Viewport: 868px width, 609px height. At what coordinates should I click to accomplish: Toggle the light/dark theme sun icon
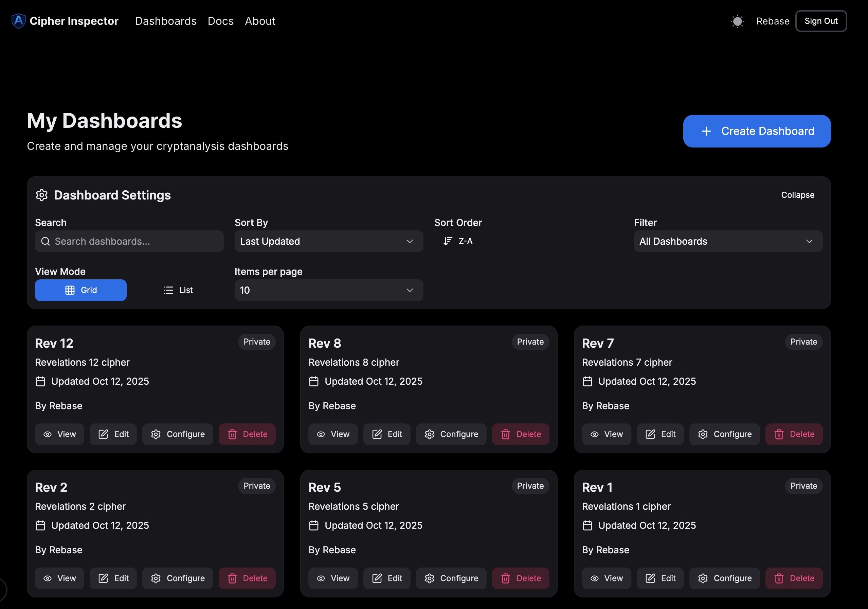click(737, 21)
